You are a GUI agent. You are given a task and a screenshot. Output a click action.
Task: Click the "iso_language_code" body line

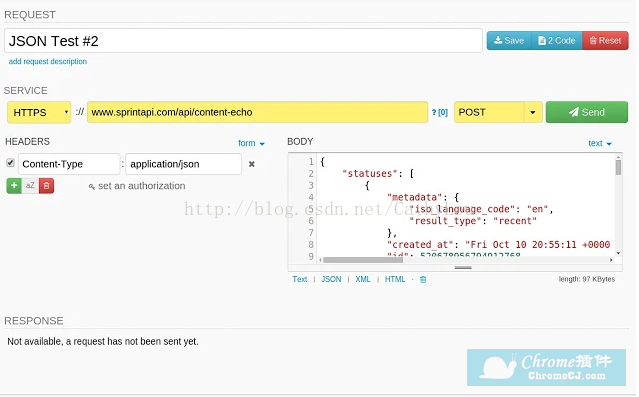click(x=481, y=209)
